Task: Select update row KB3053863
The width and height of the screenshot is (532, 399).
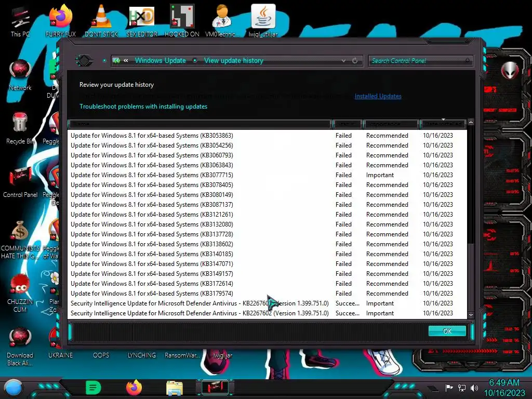Action: pos(267,136)
